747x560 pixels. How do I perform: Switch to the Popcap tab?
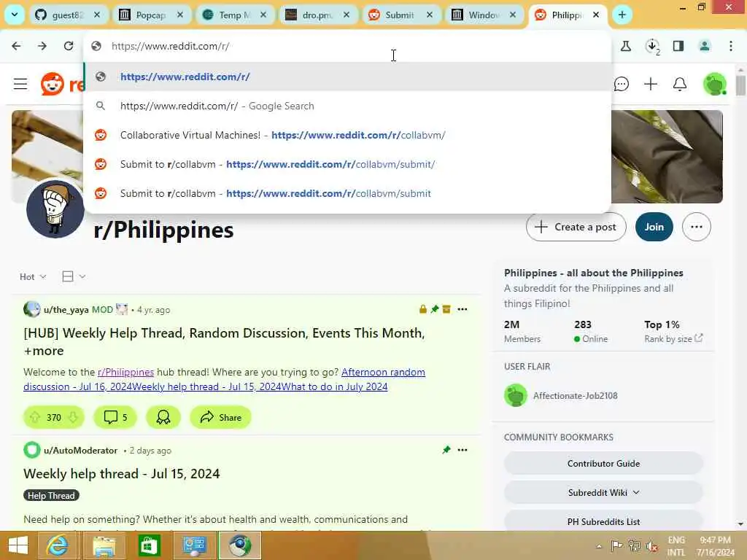tap(150, 15)
